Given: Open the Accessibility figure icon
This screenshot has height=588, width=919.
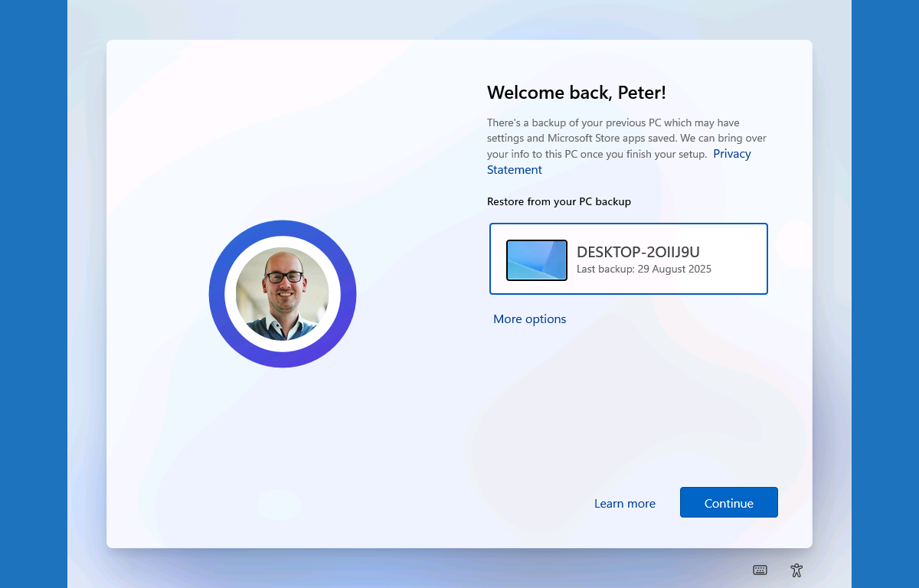Looking at the screenshot, I should [x=796, y=570].
